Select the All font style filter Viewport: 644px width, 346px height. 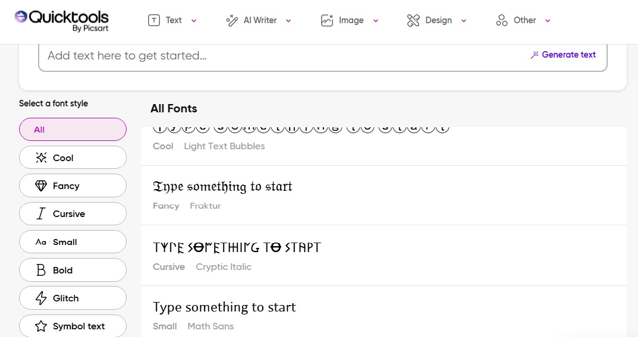pos(73,130)
